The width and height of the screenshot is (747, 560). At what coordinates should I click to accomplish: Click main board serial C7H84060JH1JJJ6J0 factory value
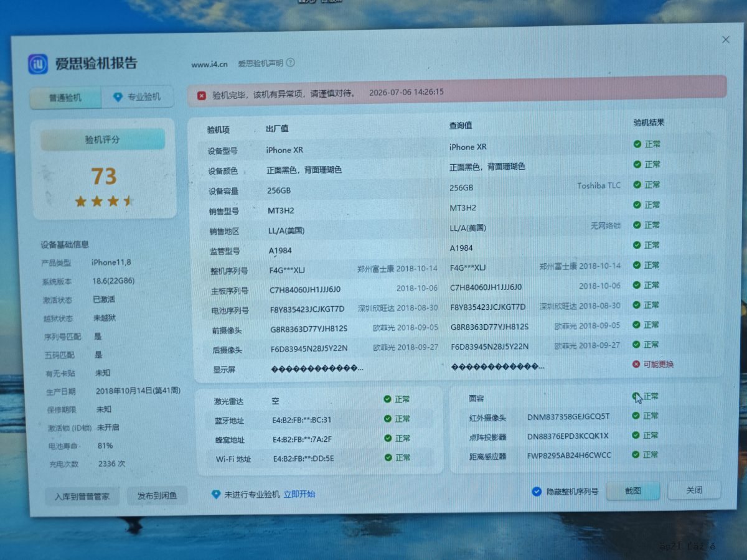pyautogui.click(x=305, y=289)
